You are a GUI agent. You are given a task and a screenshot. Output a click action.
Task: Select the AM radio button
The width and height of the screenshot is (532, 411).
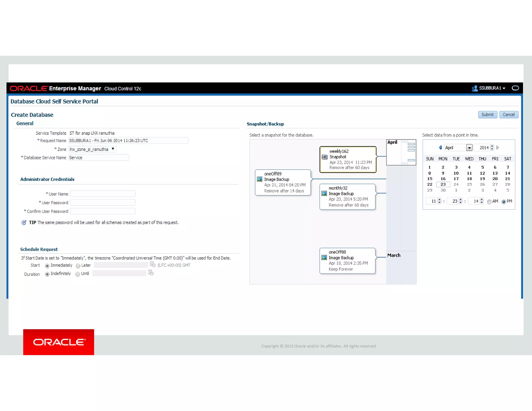[489, 202]
